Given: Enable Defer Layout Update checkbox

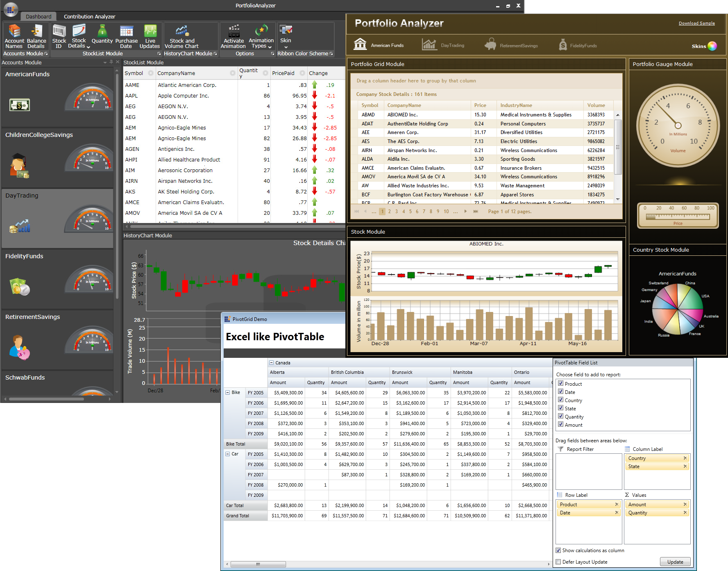Looking at the screenshot, I should click(x=558, y=562).
